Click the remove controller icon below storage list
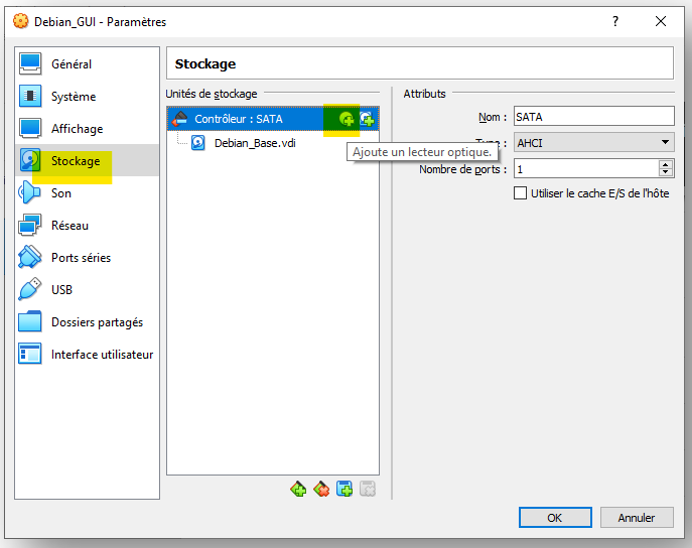692x548 pixels. coord(321,489)
